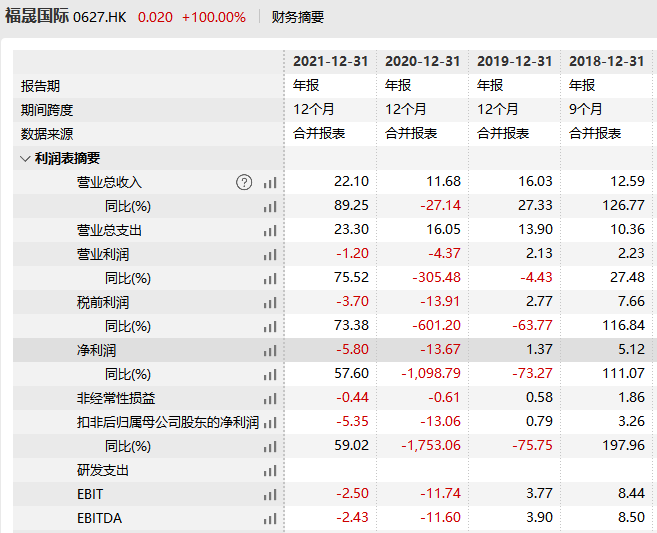Click the -5.80 net profit value
This screenshot has height=533, width=657.
[x=352, y=349]
